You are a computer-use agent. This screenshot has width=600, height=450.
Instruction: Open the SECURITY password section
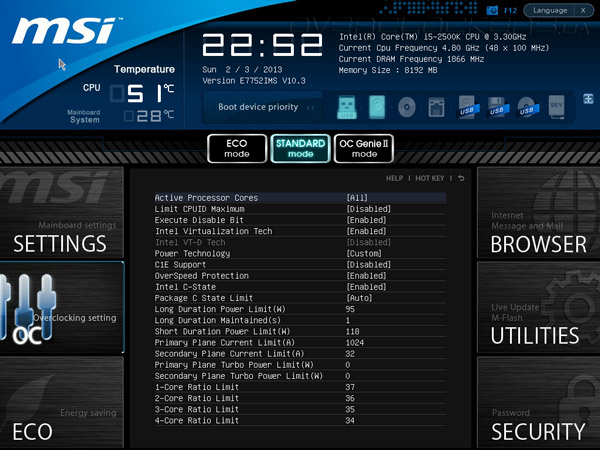click(538, 402)
